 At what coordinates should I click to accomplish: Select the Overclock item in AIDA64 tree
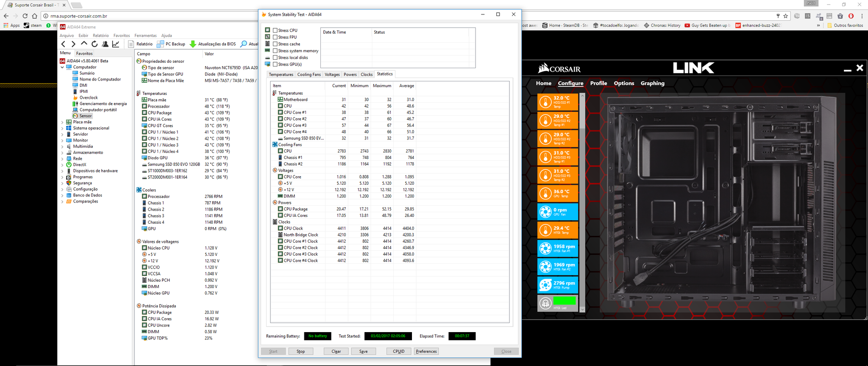point(85,97)
